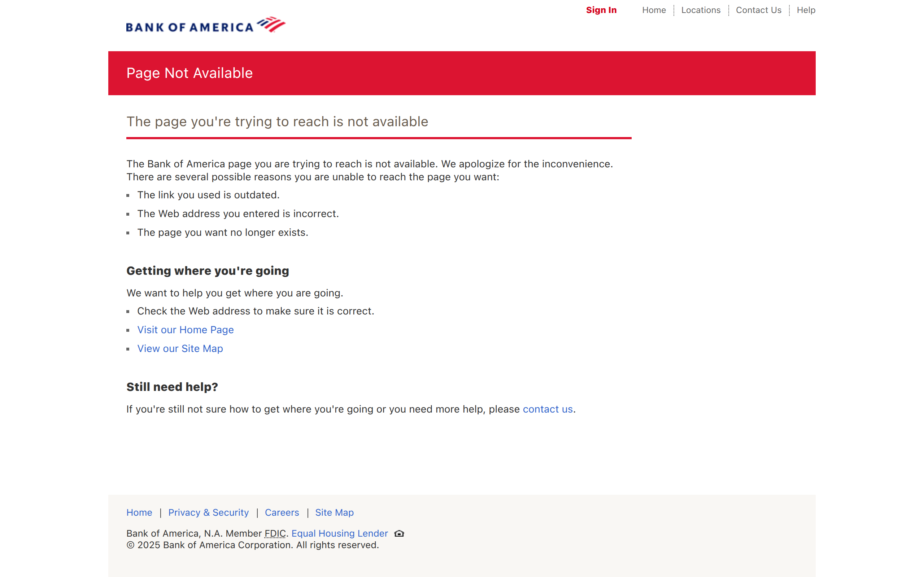924x577 pixels.
Task: Open the Careers page
Action: click(282, 512)
